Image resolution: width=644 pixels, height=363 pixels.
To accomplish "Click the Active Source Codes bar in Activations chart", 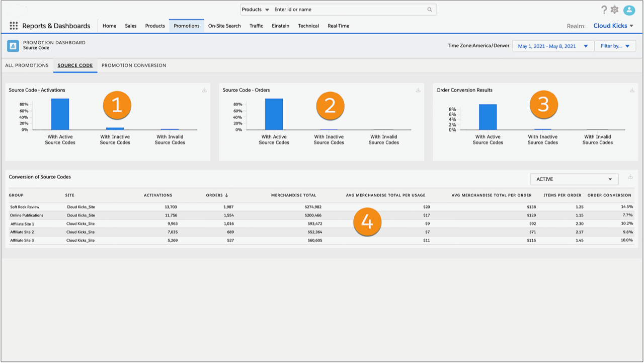I will pos(60,114).
